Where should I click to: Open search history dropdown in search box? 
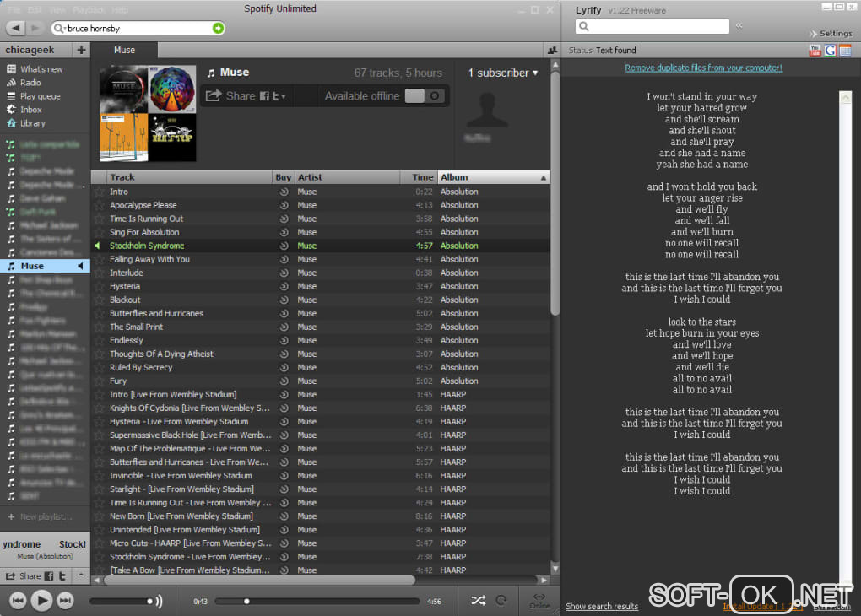coord(64,29)
